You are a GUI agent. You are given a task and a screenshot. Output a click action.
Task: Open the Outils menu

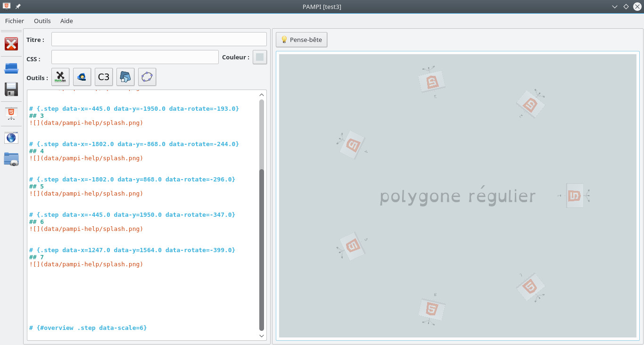pyautogui.click(x=42, y=21)
